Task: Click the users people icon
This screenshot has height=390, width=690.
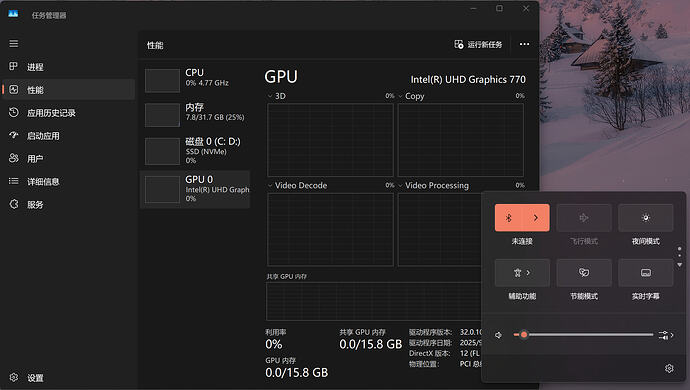Action: [x=14, y=158]
